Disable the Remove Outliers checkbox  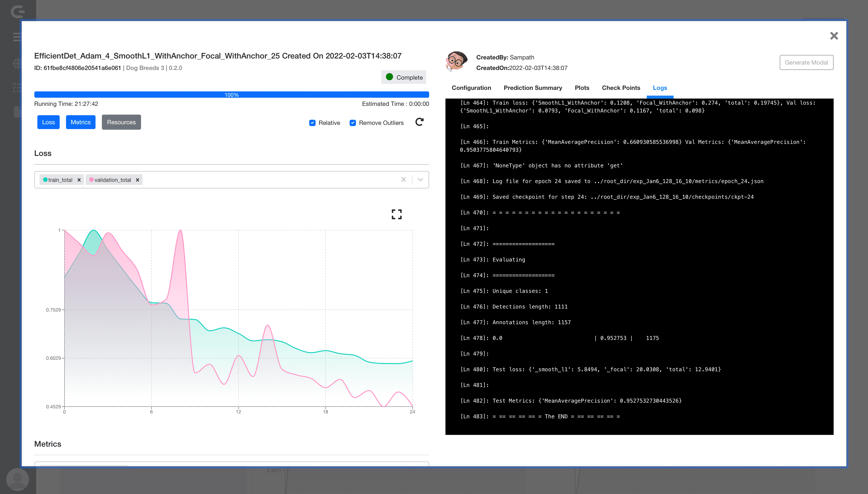tap(353, 123)
